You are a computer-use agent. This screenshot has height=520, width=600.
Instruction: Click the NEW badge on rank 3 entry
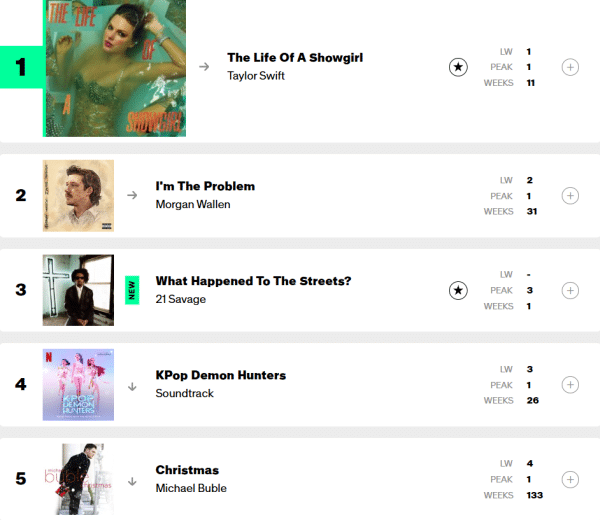(x=130, y=290)
